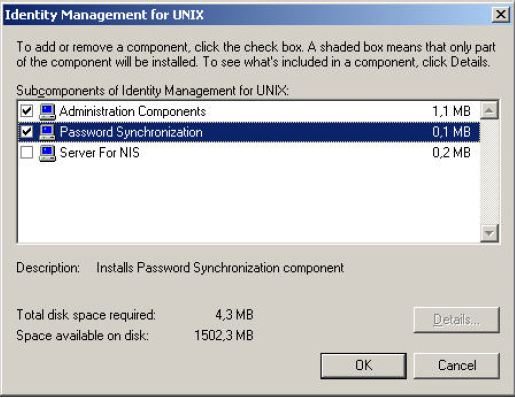Uncheck the Administration Components checkbox
The width and height of the screenshot is (515, 398).
coord(27,111)
